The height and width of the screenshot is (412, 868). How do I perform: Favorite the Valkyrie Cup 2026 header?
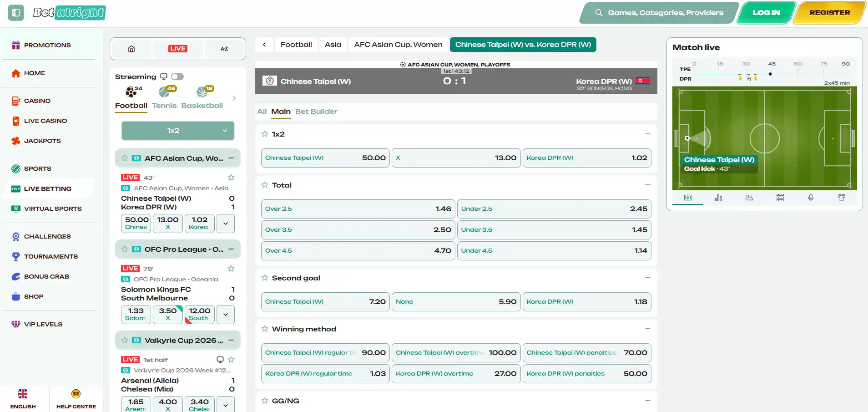click(x=125, y=340)
